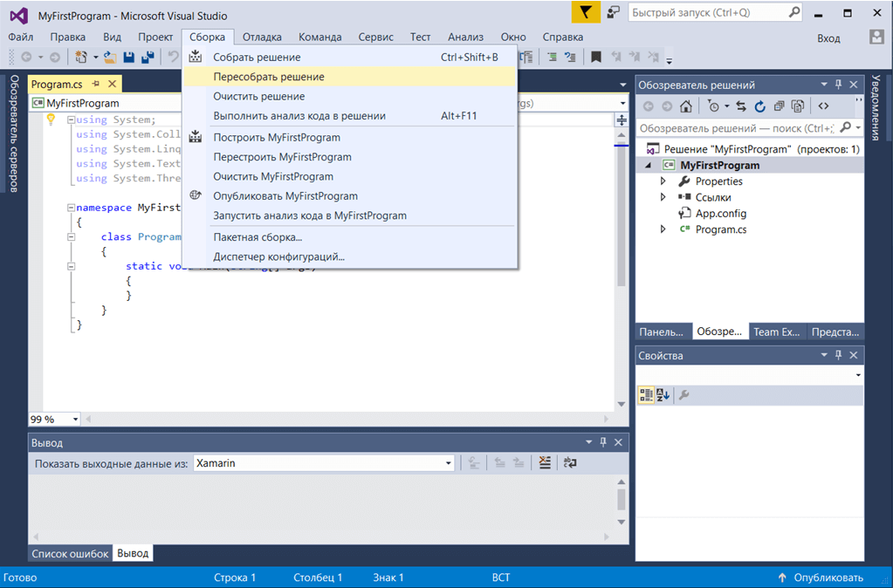Click the View Code icon in Solution Explorer

tap(823, 106)
